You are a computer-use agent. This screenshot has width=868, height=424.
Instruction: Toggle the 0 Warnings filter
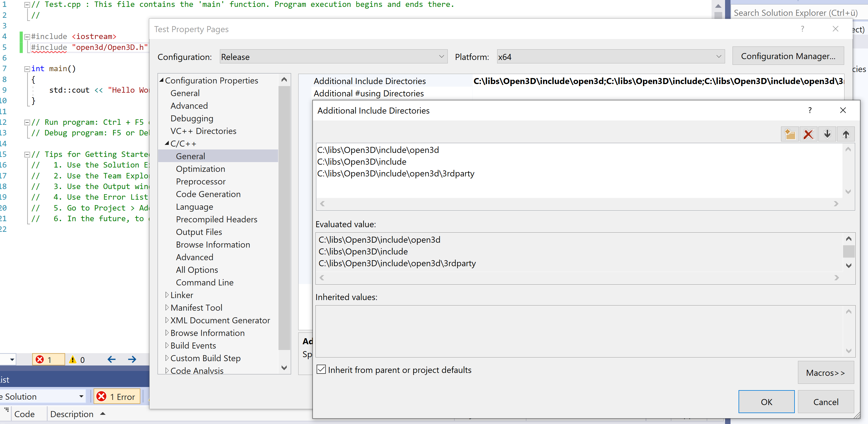point(77,359)
